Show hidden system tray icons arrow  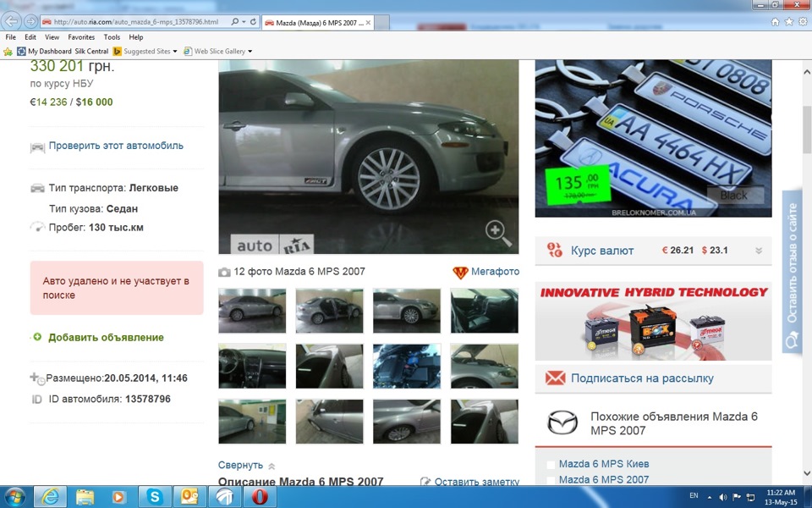710,497
